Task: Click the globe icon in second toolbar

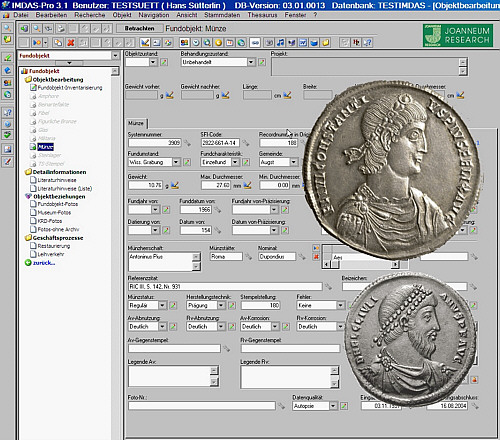Action: coord(241,43)
